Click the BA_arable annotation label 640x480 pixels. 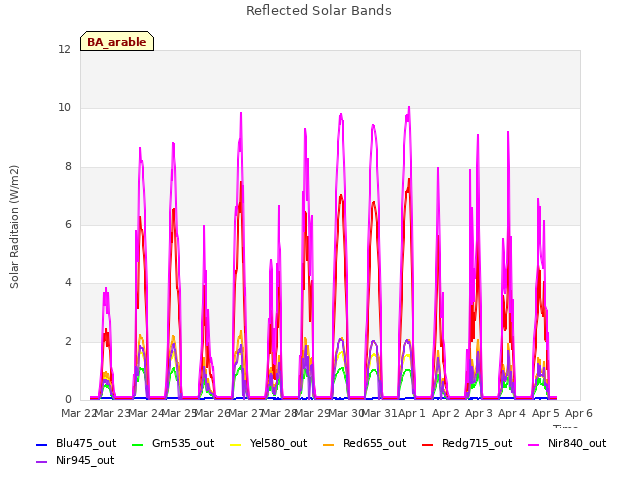[117, 42]
